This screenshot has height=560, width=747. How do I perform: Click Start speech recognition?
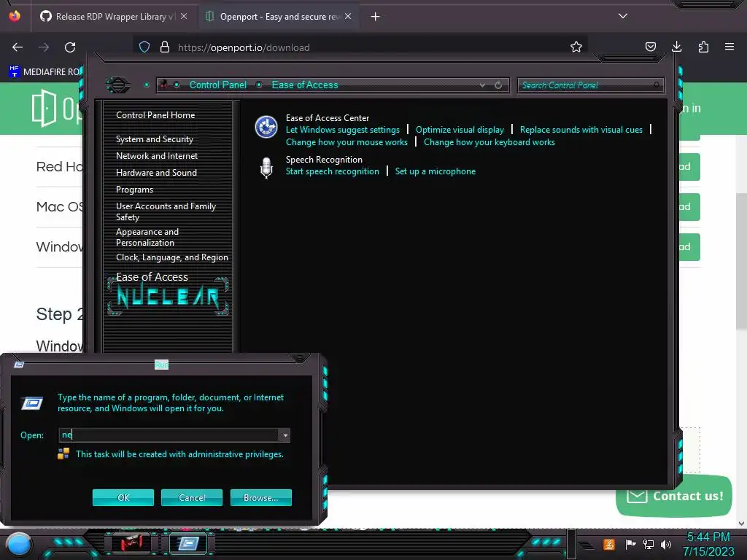333,171
